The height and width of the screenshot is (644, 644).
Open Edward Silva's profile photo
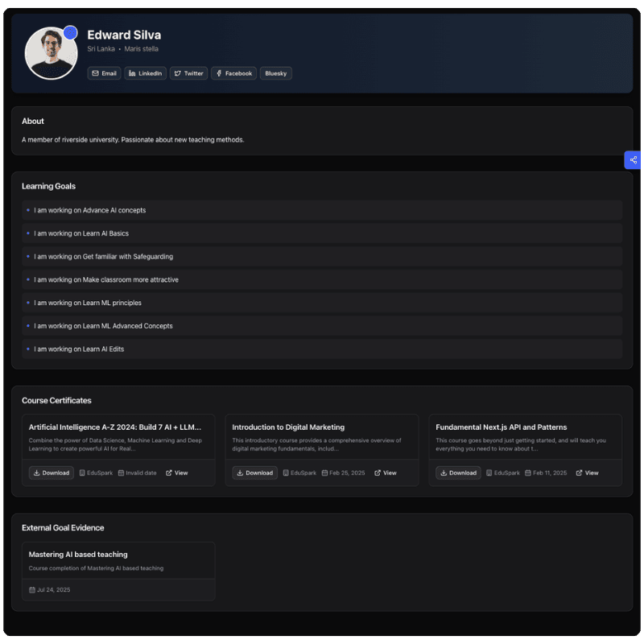point(51,54)
